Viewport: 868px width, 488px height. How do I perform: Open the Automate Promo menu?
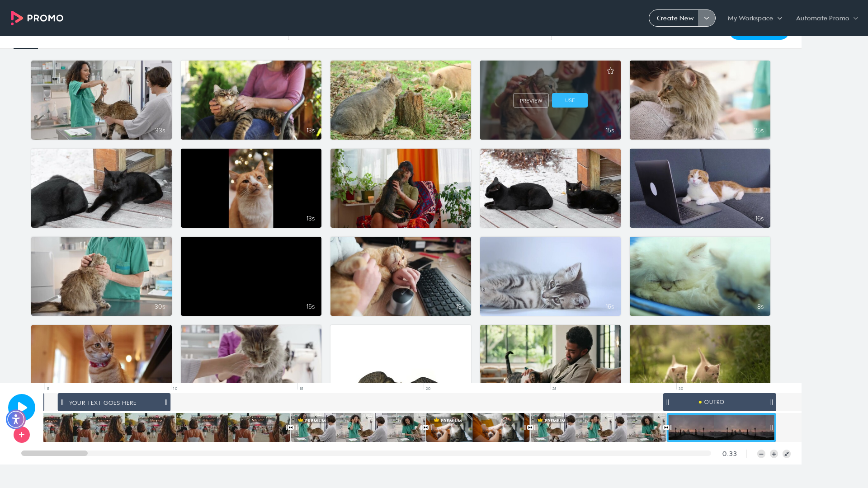point(827,18)
